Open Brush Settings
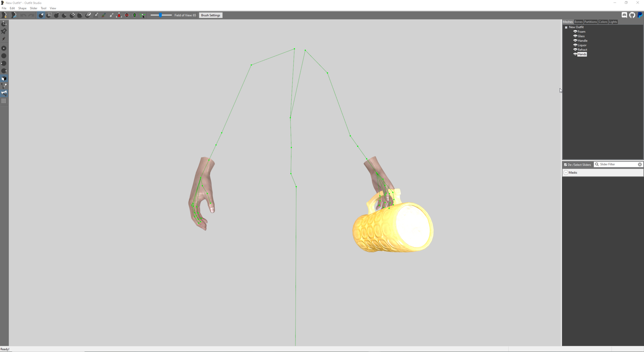 tap(211, 15)
